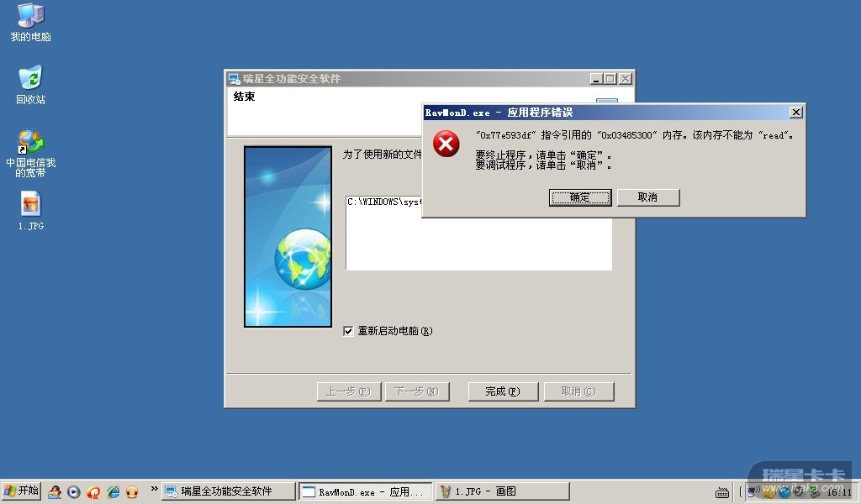The image size is (861, 504).
Task: Switch to RavMonD.exe taskbar button
Action: tap(365, 491)
